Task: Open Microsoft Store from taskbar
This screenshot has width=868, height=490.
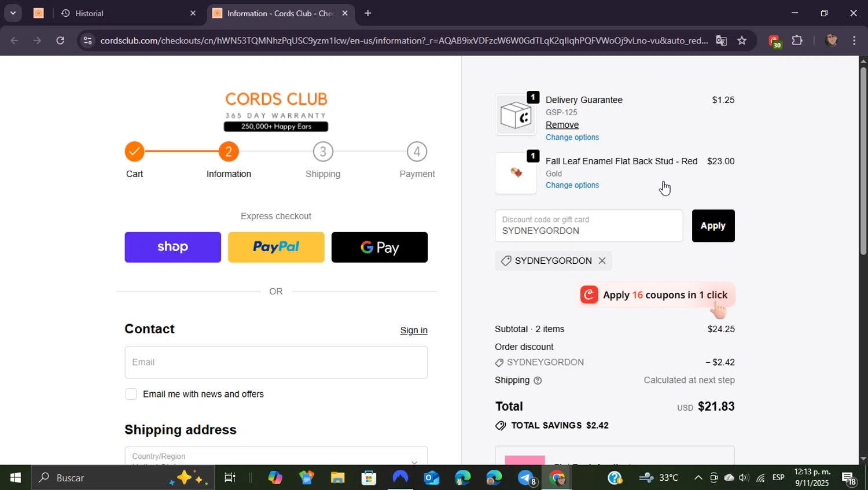Action: (x=369, y=478)
